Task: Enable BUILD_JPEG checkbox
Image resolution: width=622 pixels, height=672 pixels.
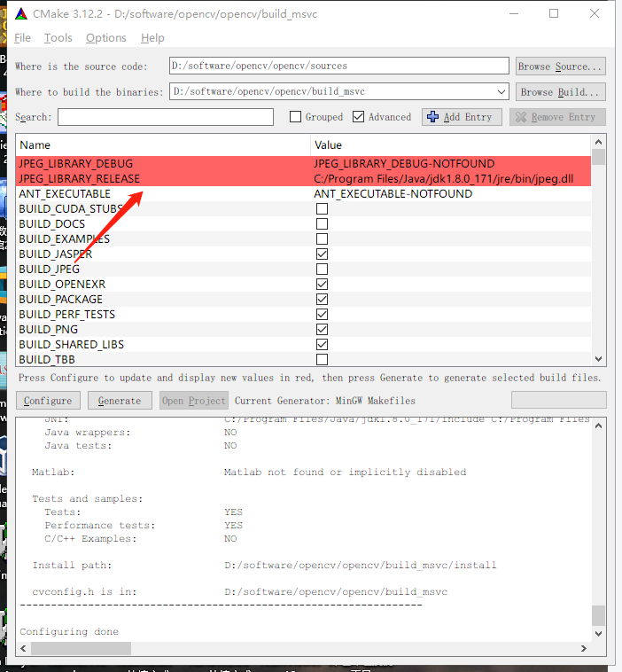Action: click(323, 270)
